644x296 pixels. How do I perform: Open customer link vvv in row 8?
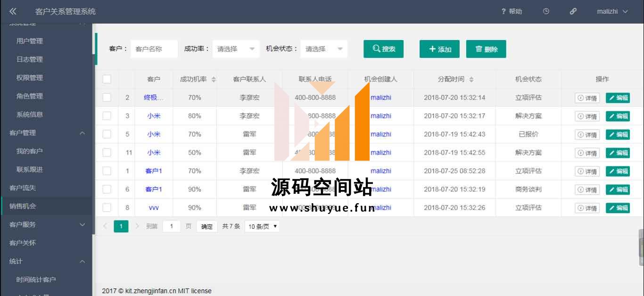tap(154, 208)
